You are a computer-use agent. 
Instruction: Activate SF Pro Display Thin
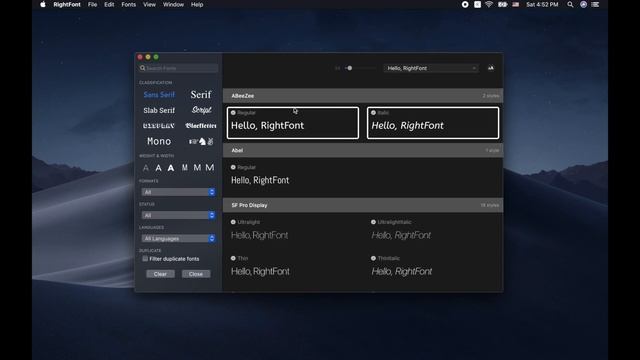pyautogui.click(x=233, y=258)
